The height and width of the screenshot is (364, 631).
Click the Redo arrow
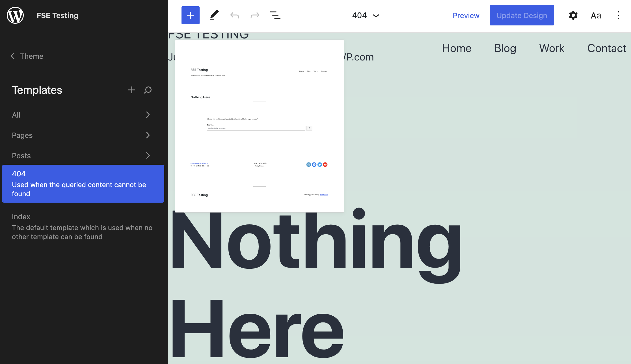coord(255,15)
